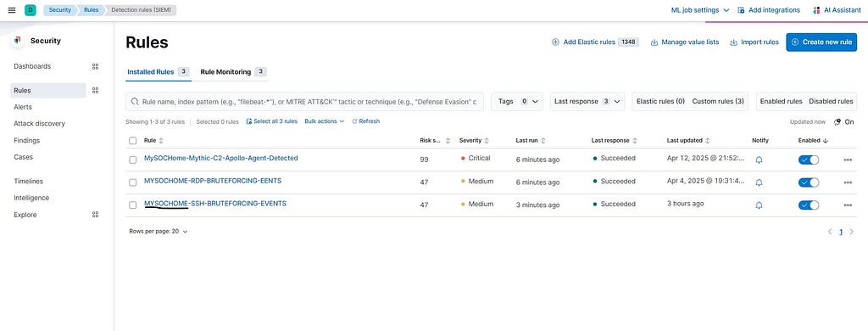The height and width of the screenshot is (331, 868).
Task: Filter by Elastic rules (0)
Action: pyautogui.click(x=660, y=102)
